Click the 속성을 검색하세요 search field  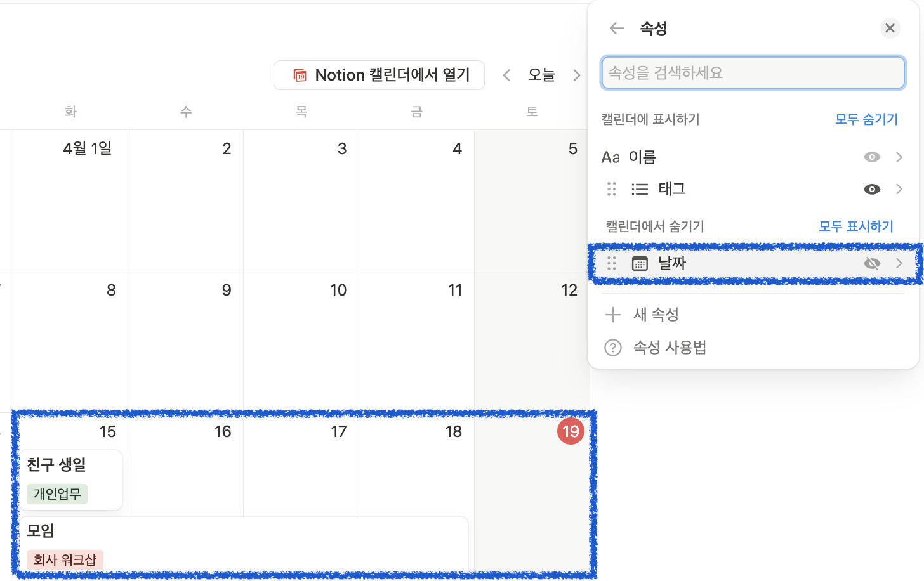tap(753, 72)
